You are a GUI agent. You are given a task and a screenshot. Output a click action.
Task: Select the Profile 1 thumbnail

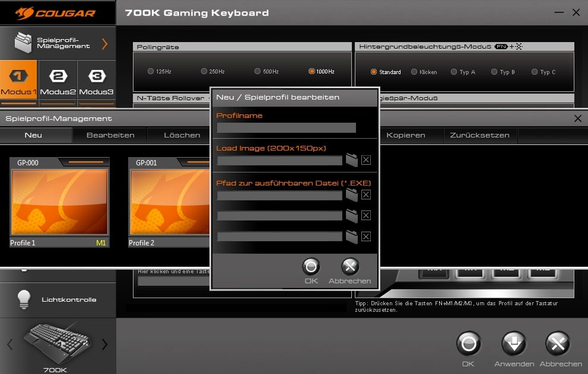[59, 202]
